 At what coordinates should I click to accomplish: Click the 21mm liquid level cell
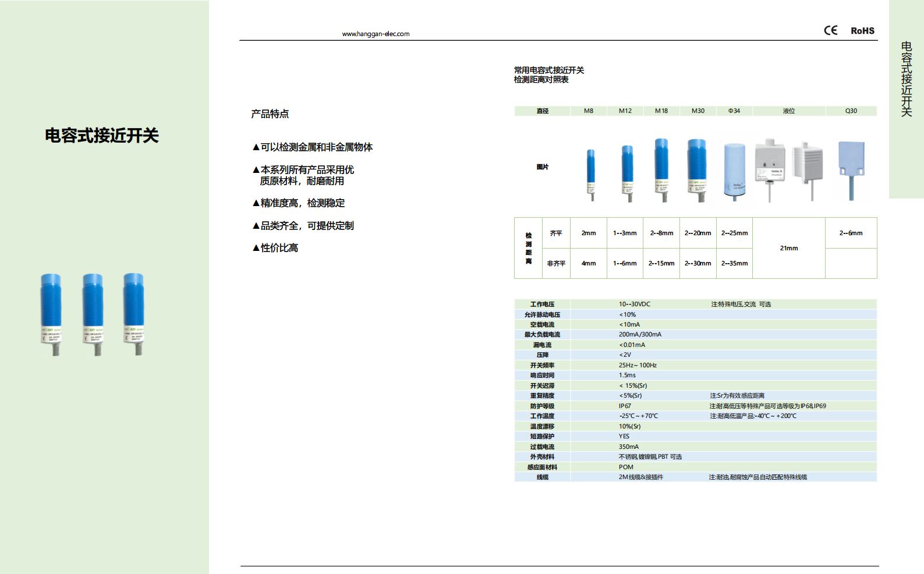coord(789,248)
